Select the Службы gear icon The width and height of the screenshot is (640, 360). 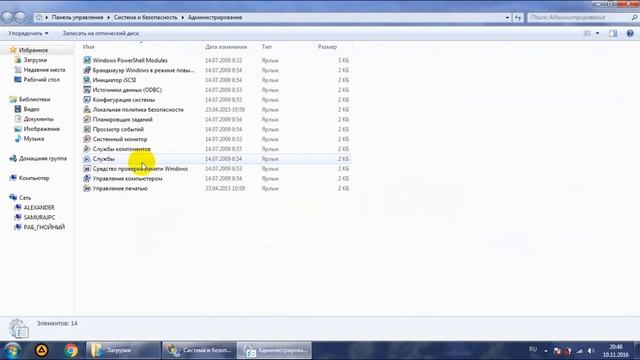click(x=87, y=159)
